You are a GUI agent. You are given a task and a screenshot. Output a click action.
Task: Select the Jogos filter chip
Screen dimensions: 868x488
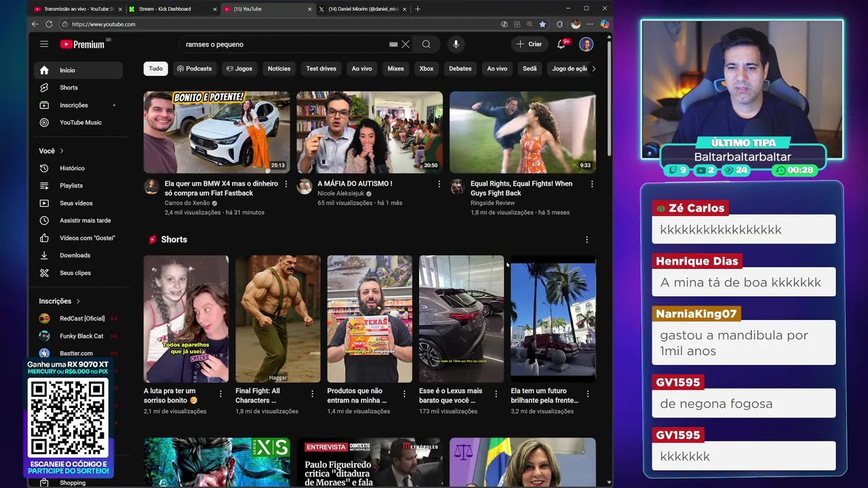[239, 68]
